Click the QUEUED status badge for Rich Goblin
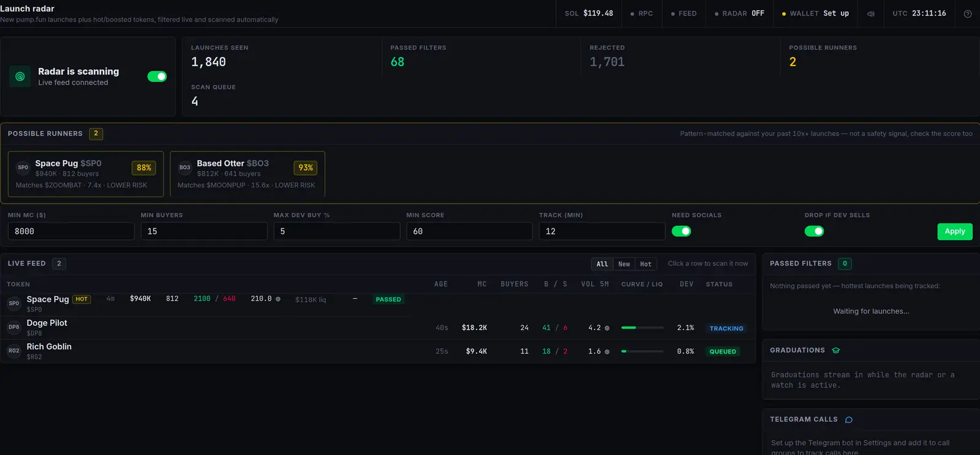 pyautogui.click(x=723, y=352)
